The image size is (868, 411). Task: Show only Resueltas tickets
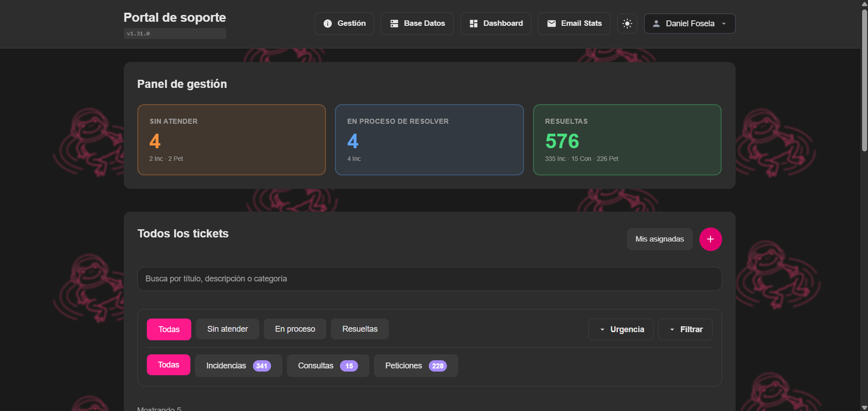(359, 329)
